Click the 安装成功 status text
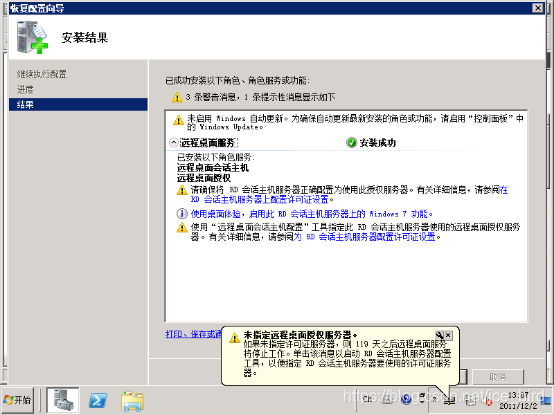554x415 pixels. coord(377,143)
